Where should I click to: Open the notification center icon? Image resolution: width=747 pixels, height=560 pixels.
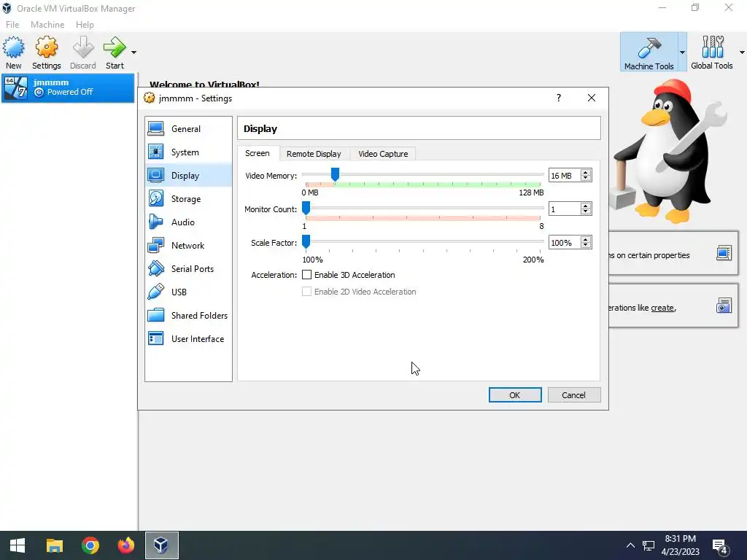tap(720, 546)
